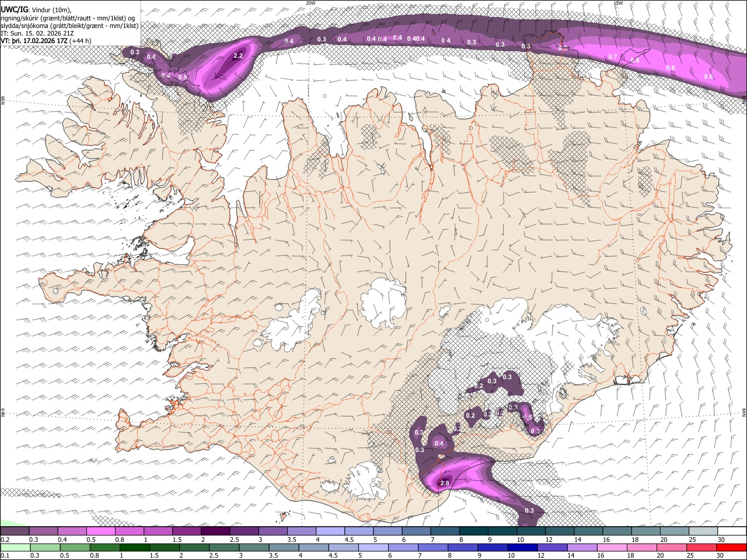The height and width of the screenshot is (560, 747).
Task: Click the 2.8 precipitation value near the south coast
Action: pos(445,483)
